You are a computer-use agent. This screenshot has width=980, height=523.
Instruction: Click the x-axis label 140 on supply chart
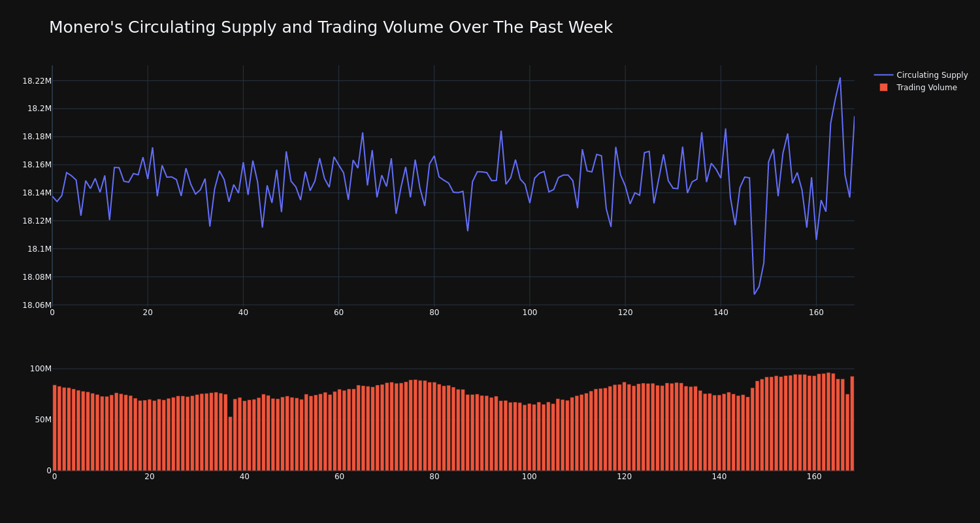[721, 312]
